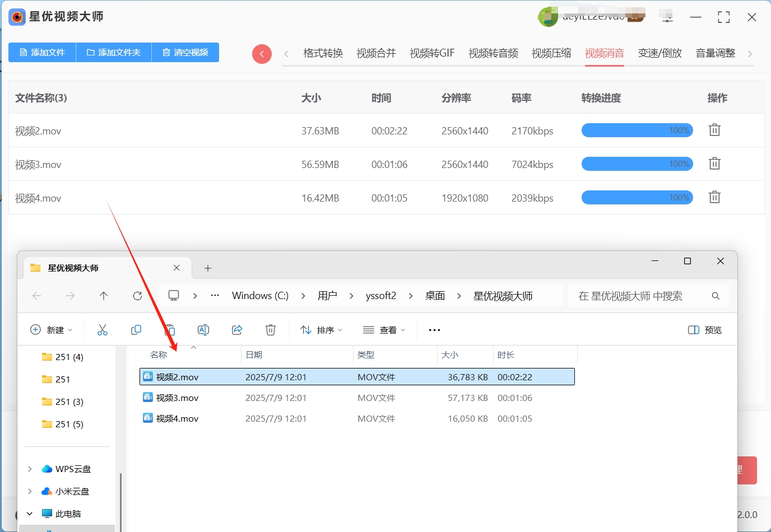This screenshot has height=532, width=771.
Task: Click Windows (C:) in the breadcrumb path
Action: click(260, 296)
